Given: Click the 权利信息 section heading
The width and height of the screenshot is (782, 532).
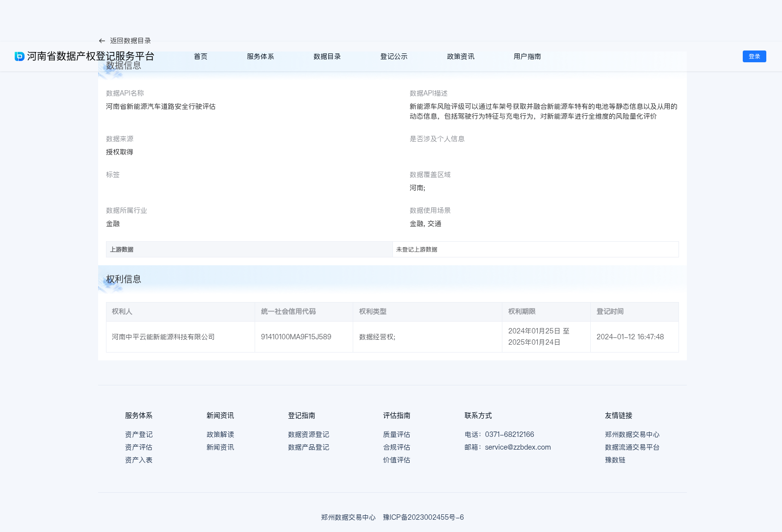Looking at the screenshot, I should 124,279.
